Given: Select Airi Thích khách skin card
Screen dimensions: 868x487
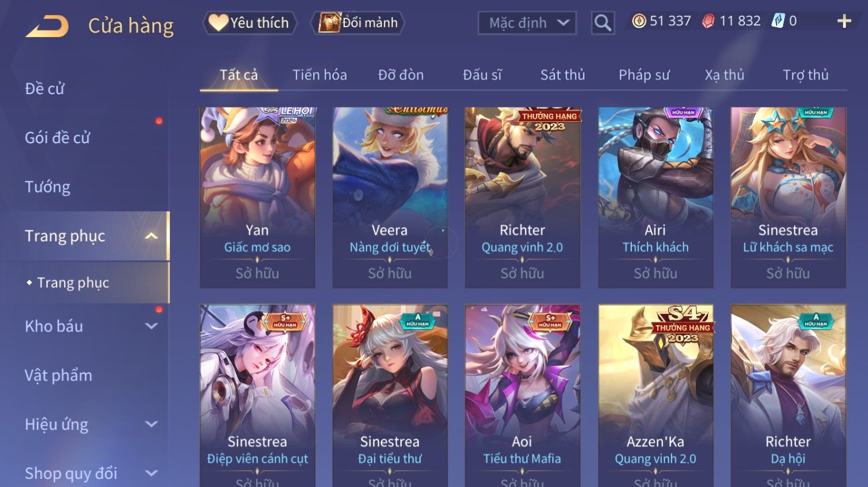Looking at the screenshot, I should pyautogui.click(x=655, y=198).
